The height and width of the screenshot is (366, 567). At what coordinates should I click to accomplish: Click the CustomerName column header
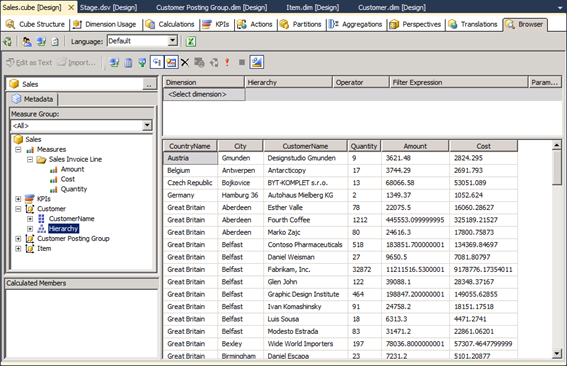pos(305,146)
